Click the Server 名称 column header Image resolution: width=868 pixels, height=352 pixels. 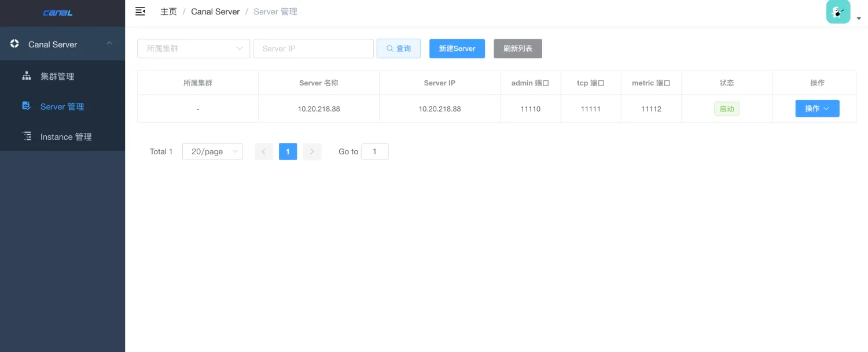point(319,83)
